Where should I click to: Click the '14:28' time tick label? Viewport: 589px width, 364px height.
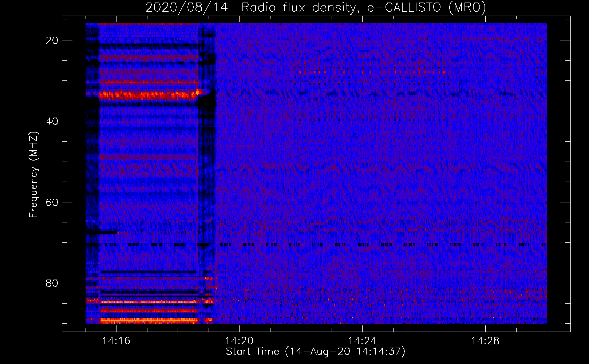[485, 341]
